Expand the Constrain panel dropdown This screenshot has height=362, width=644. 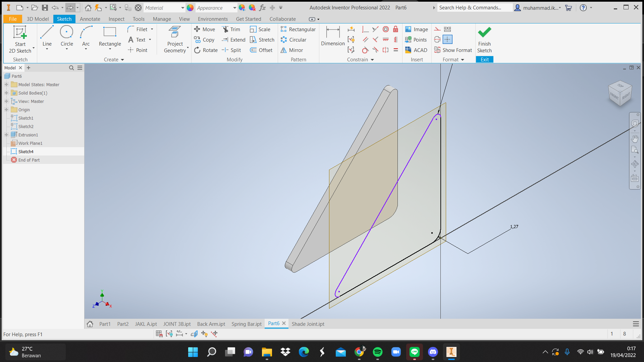pyautogui.click(x=372, y=60)
